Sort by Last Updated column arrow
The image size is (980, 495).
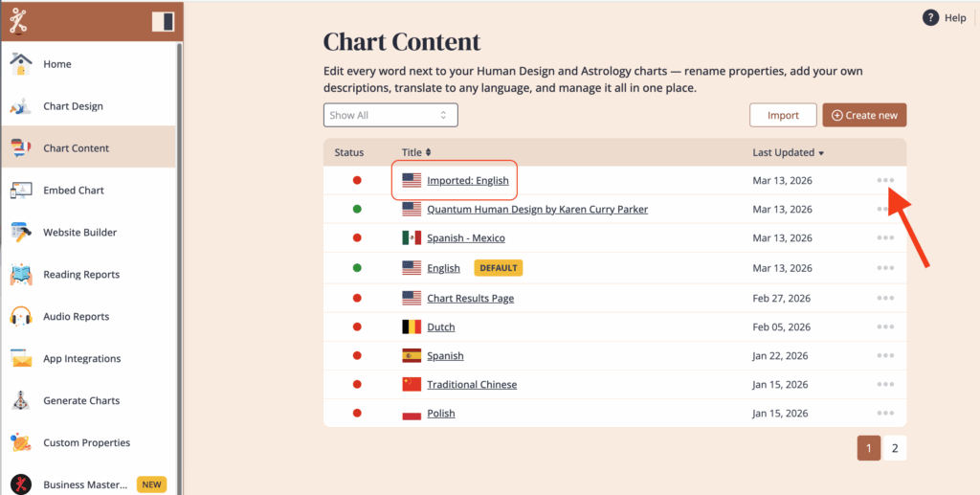[821, 153]
